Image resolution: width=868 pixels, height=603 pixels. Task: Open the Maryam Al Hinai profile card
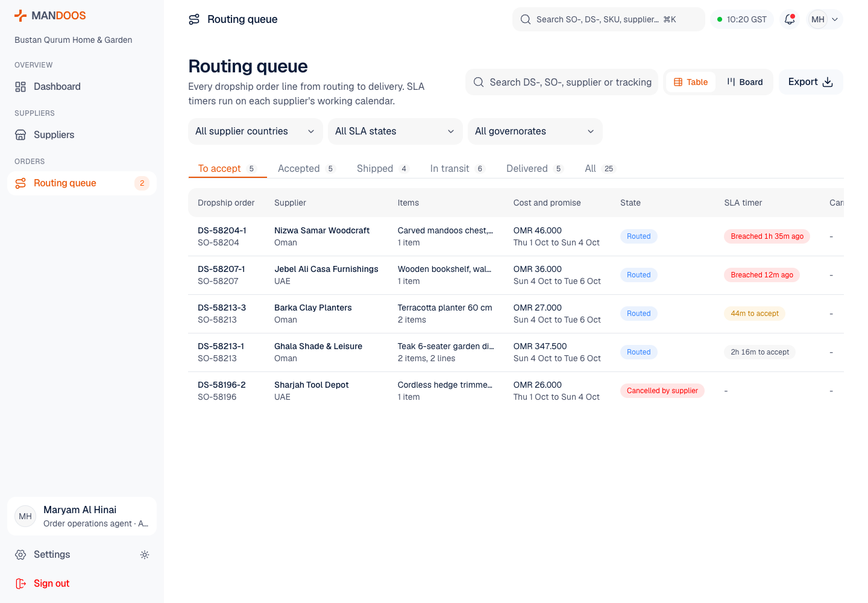[x=82, y=516]
